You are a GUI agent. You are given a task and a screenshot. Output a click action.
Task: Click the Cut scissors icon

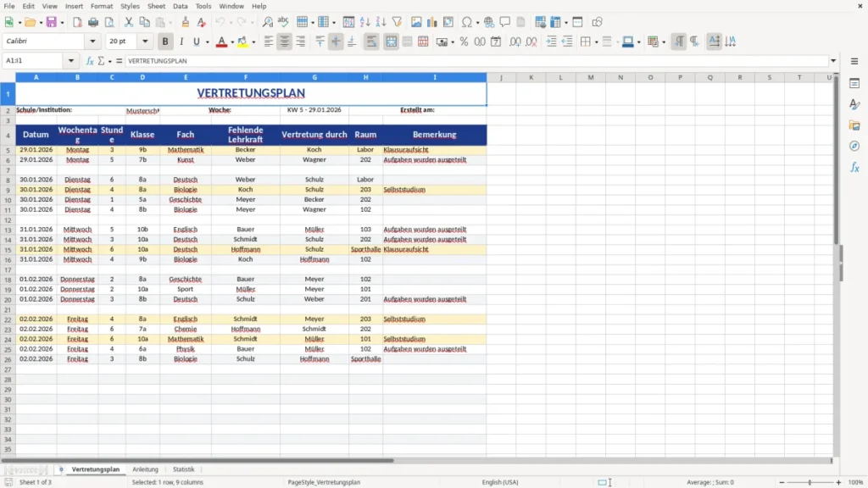click(129, 22)
